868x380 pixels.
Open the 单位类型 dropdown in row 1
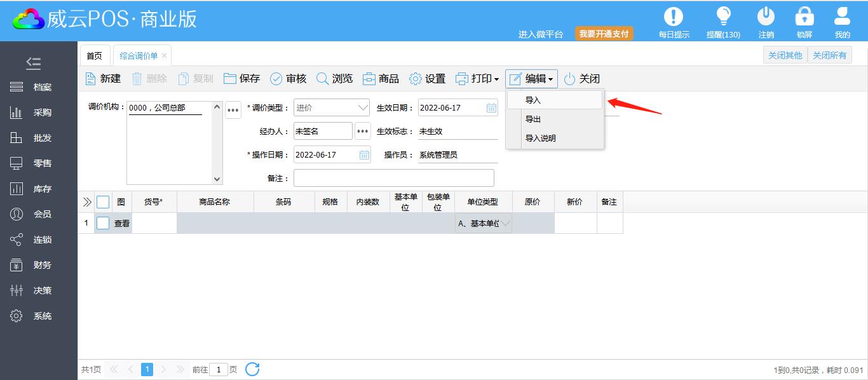pos(505,223)
